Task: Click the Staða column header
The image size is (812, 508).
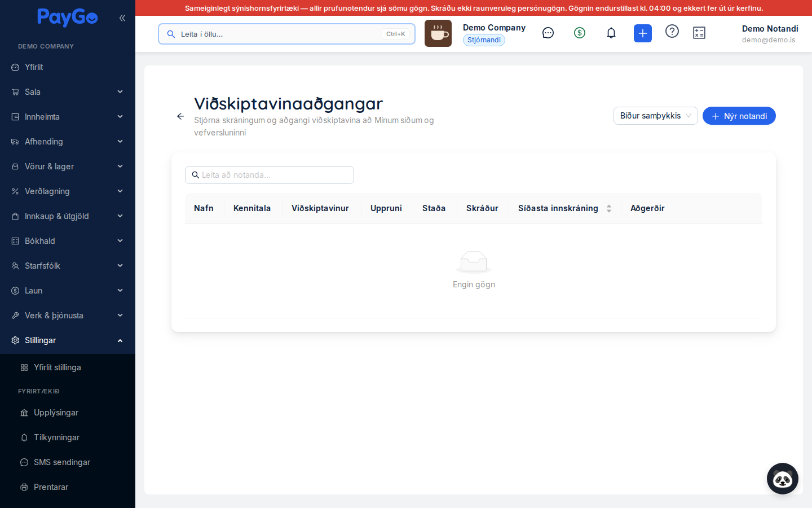Action: (x=434, y=208)
